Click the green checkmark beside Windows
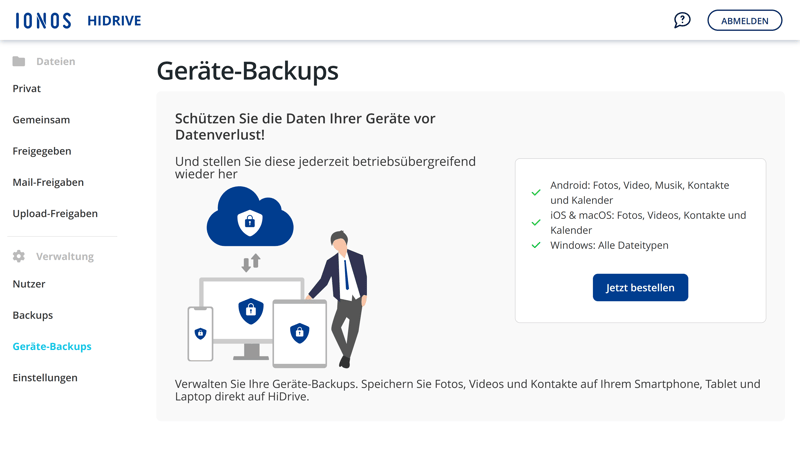The width and height of the screenshot is (800, 450). (536, 245)
